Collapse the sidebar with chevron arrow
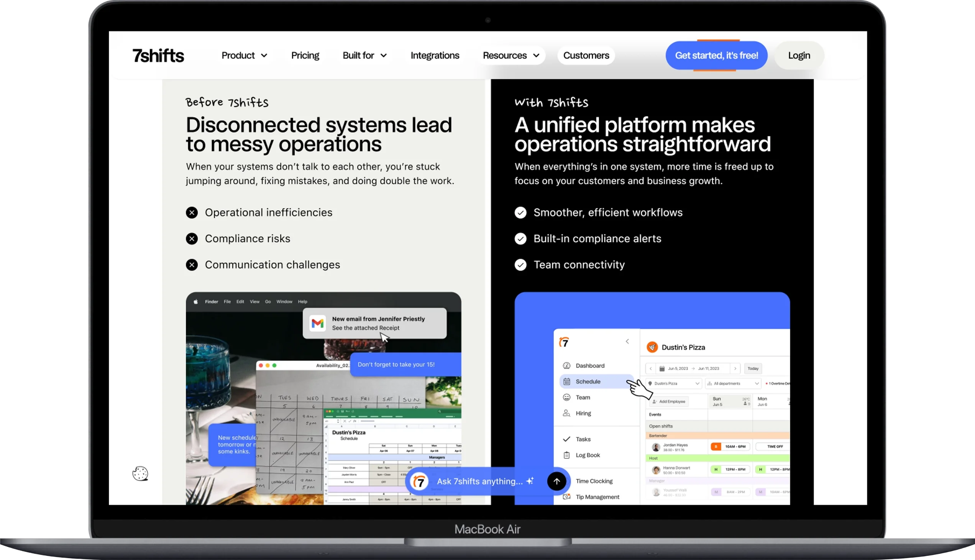 627,341
